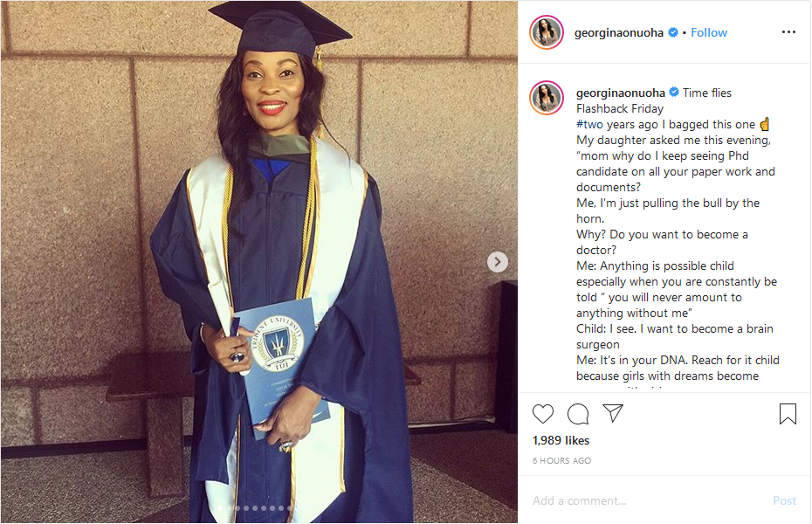This screenshot has width=812, height=524.
Task: Open the georginaonuoha username in the caption
Action: tap(621, 93)
